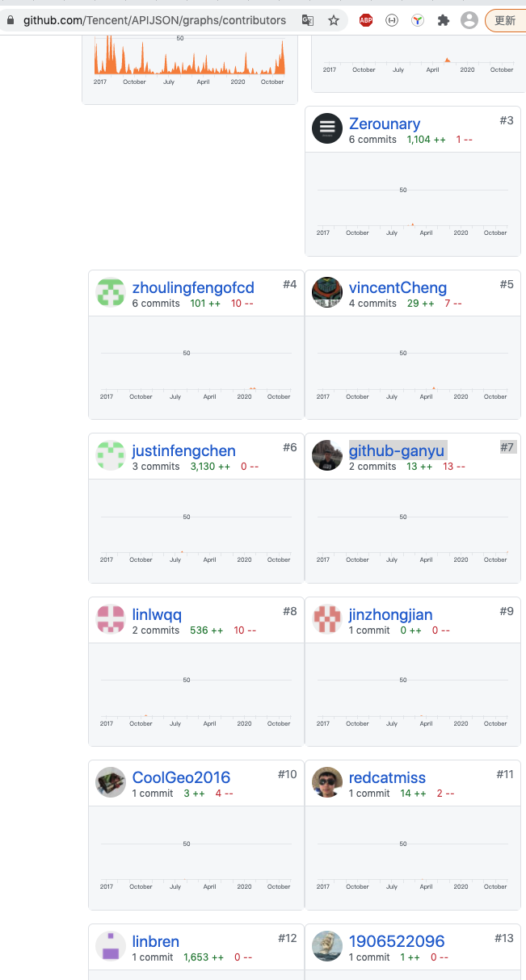Screen dimensions: 526x980
Task: View Zerounary's 6 commits
Action: point(372,140)
